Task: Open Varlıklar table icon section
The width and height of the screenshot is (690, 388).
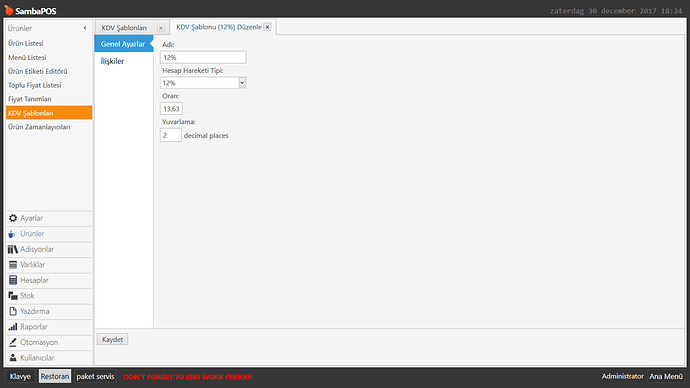Action: click(x=13, y=265)
